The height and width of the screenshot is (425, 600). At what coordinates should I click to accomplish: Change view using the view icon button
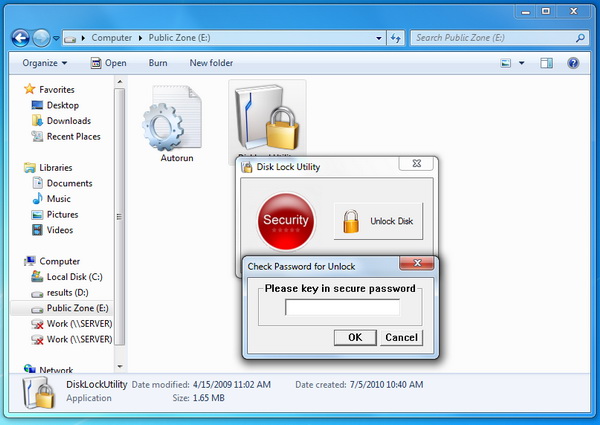point(505,63)
